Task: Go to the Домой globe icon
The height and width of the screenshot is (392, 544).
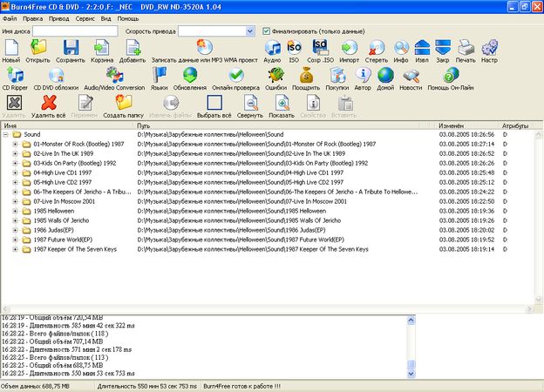Action: coord(386,75)
